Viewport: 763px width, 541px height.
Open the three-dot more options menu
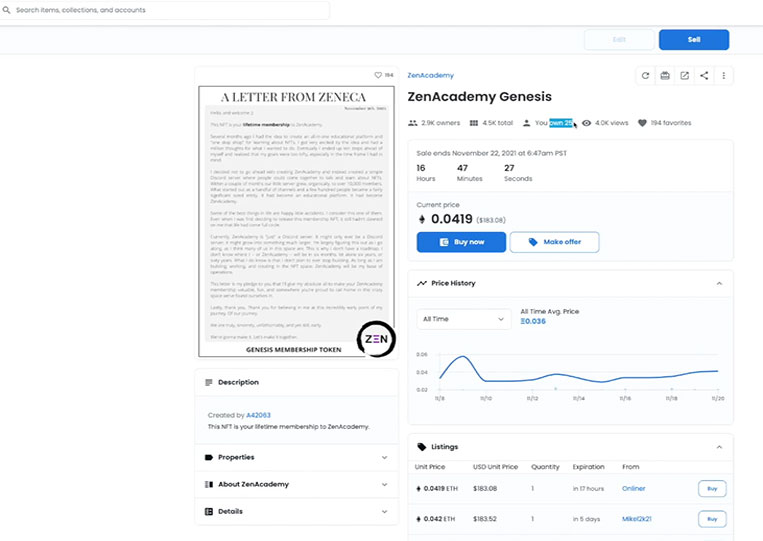724,75
